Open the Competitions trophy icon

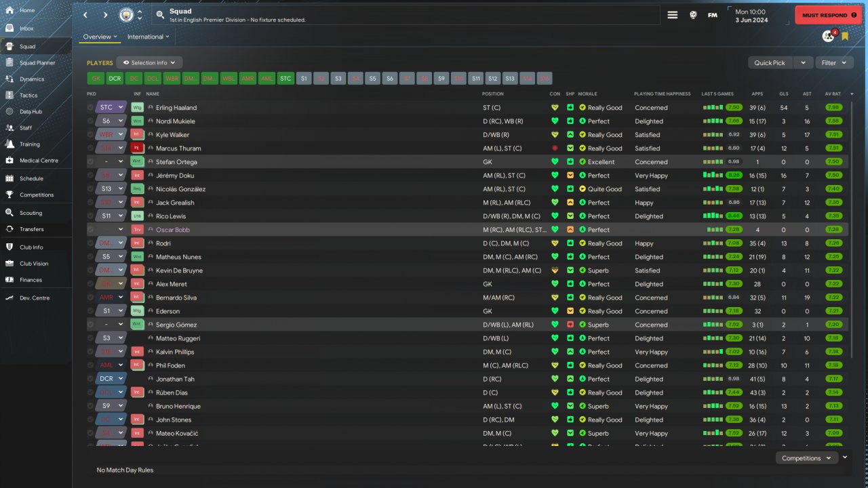point(9,195)
